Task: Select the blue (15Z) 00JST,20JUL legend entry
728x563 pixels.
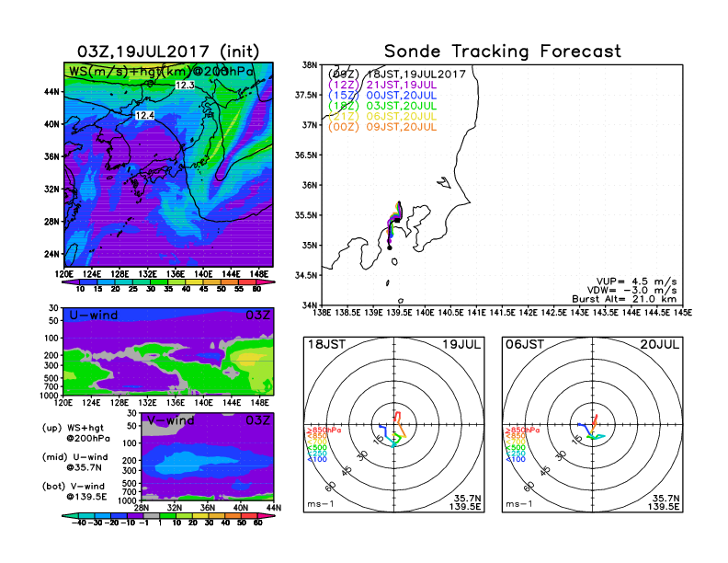Action: point(382,96)
